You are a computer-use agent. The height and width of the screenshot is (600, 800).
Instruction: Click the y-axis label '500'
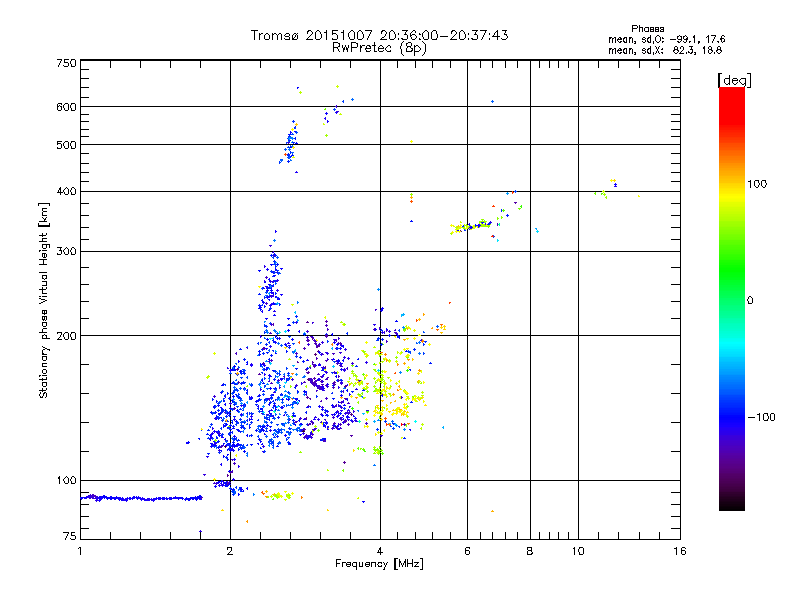coord(66,145)
